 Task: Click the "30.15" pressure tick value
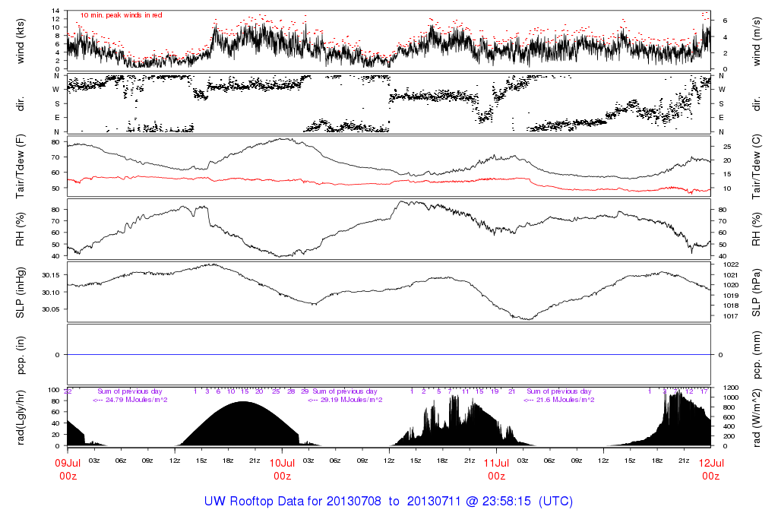pos(51,275)
